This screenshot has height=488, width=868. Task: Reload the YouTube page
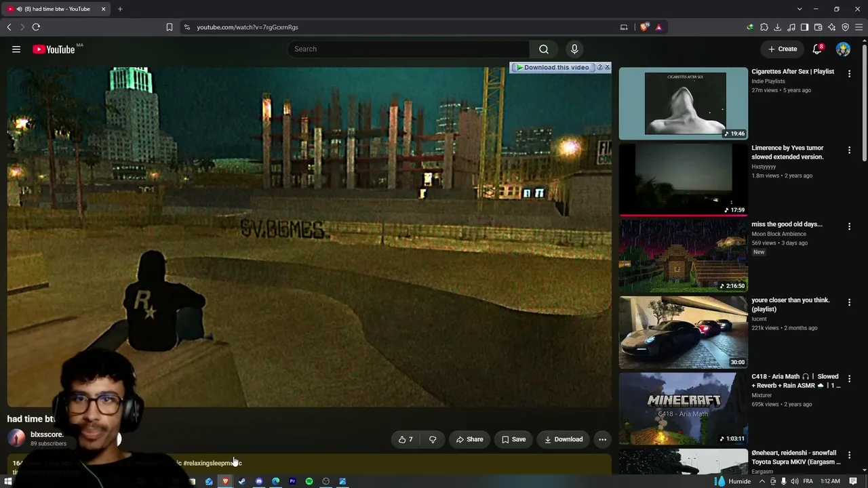tap(36, 27)
